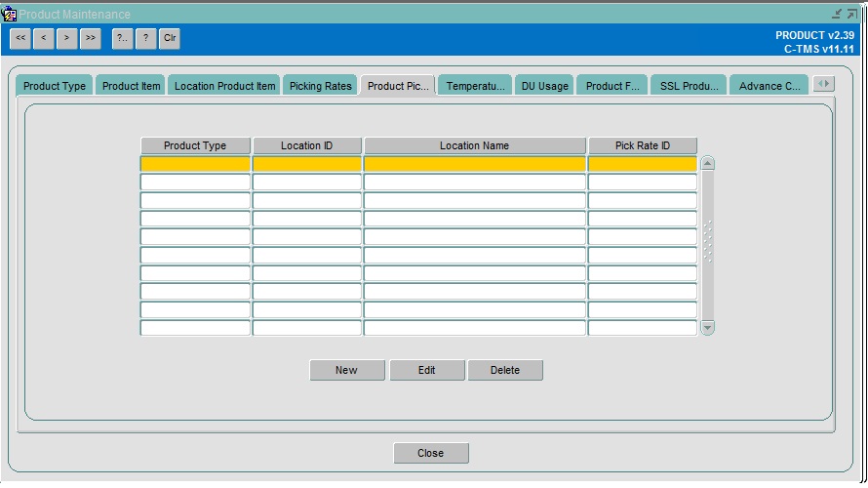Click the Pick Rate ID column header
This screenshot has height=488, width=868.
coord(642,145)
